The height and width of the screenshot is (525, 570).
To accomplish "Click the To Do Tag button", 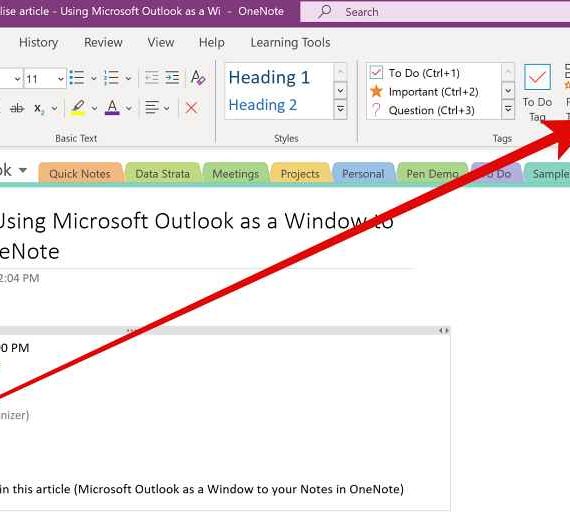I will pyautogui.click(x=537, y=92).
